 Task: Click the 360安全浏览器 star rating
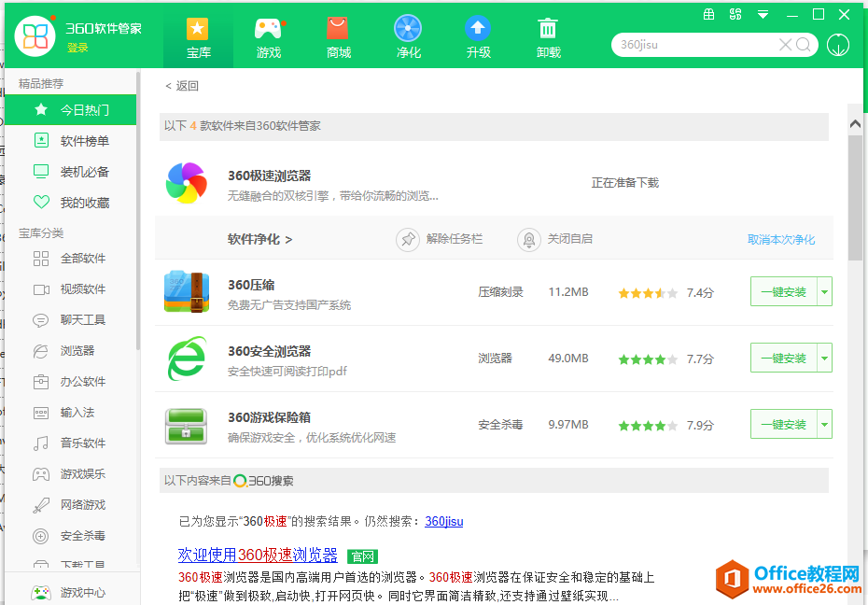tap(648, 359)
